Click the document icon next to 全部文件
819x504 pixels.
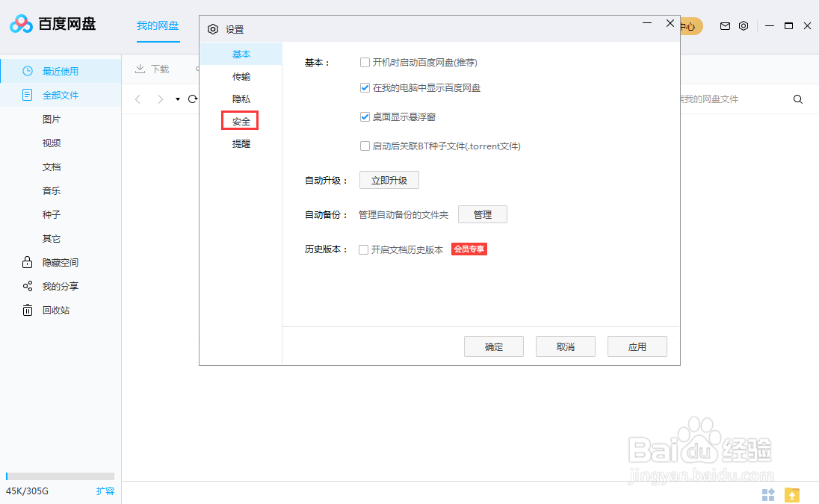[27, 95]
